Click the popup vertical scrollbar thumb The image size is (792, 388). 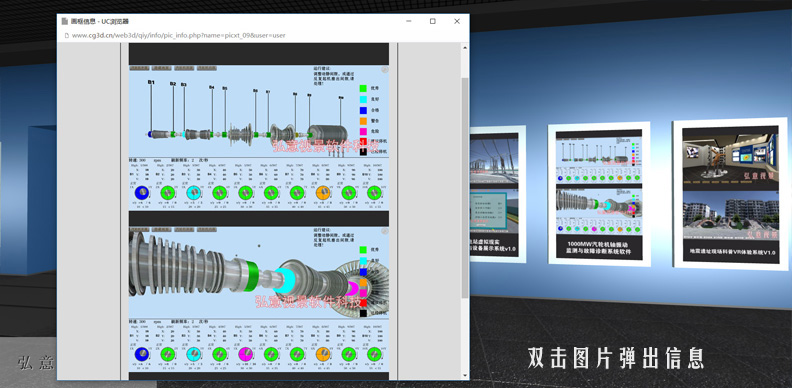465,187
